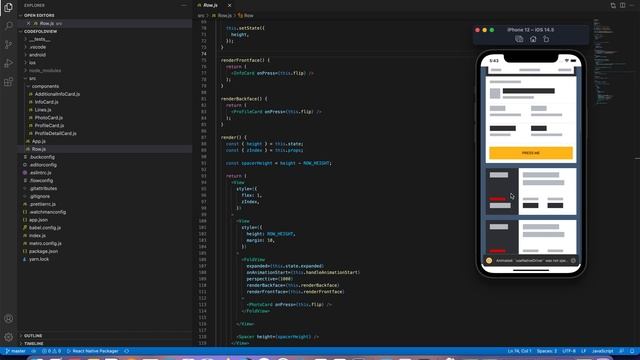
Task: Expand the .vscode folder
Action: (38, 47)
